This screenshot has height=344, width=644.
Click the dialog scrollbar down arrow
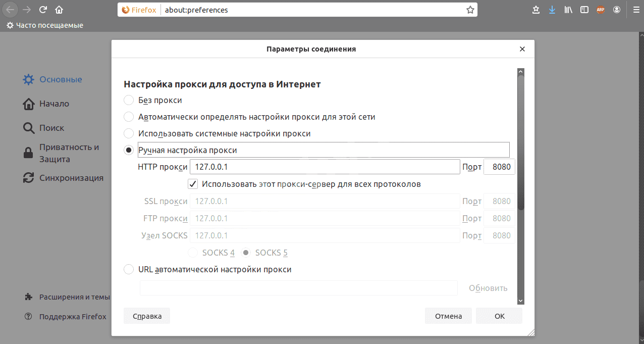coord(521,301)
